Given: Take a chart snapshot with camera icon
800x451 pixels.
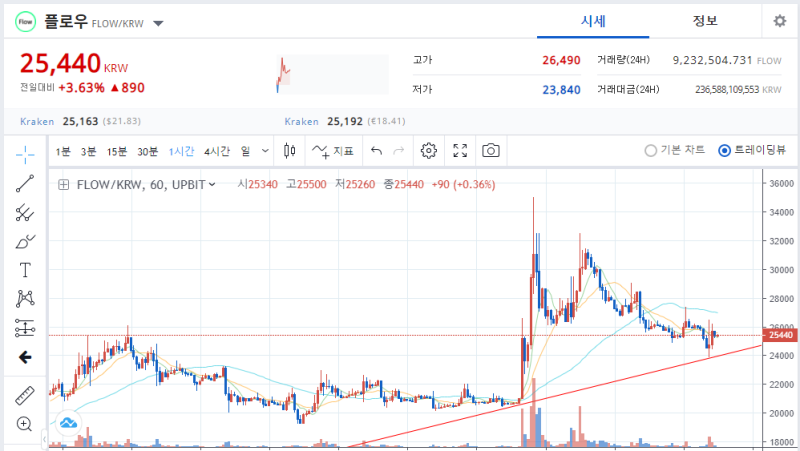Looking at the screenshot, I should pyautogui.click(x=491, y=151).
